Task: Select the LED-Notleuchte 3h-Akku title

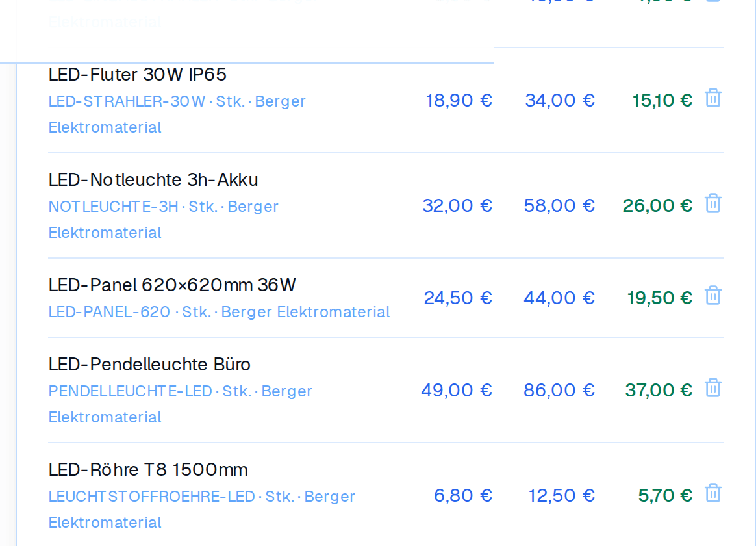Action: tap(153, 180)
